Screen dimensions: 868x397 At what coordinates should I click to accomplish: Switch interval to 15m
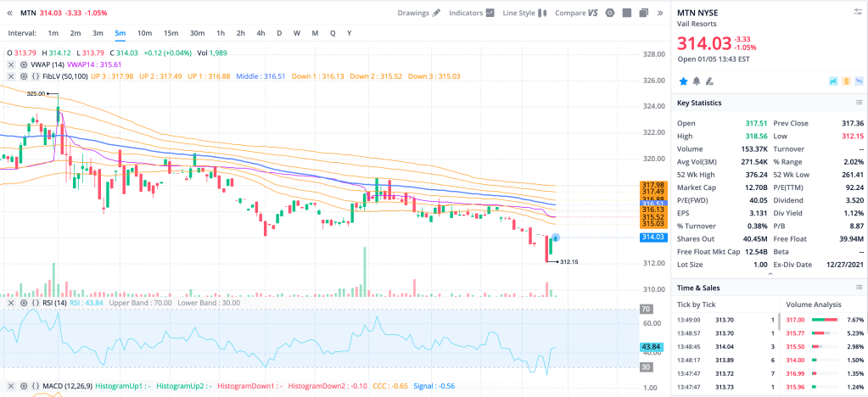pyautogui.click(x=171, y=33)
